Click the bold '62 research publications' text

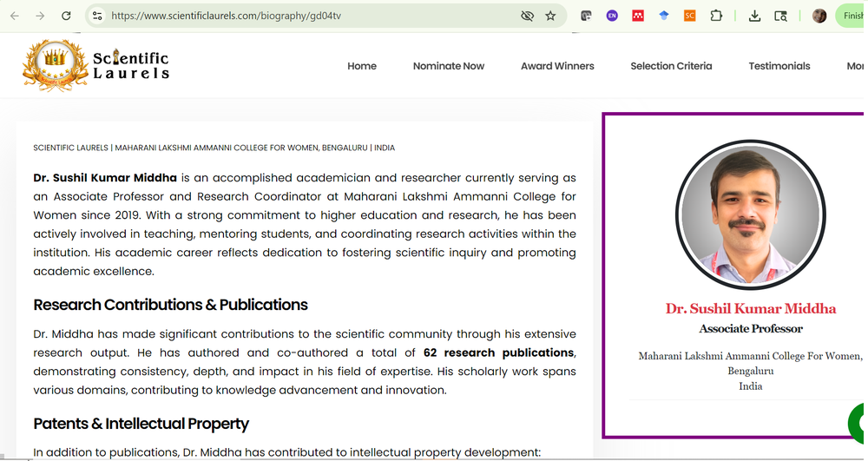tap(499, 352)
